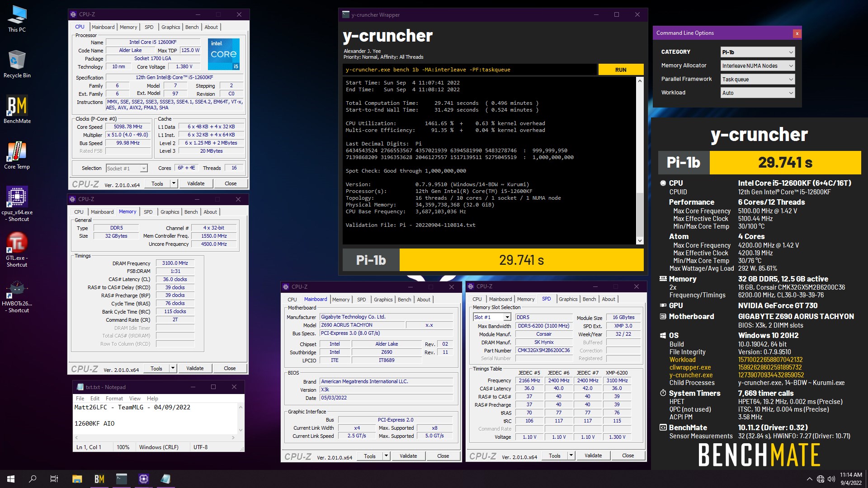Expand Tools arrow in CPU-Z Memory window
Viewport: 868px width, 488px height.
click(173, 368)
